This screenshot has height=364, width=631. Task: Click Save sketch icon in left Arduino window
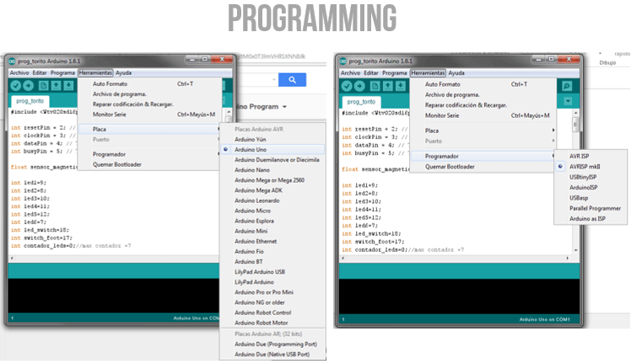[x=68, y=85]
